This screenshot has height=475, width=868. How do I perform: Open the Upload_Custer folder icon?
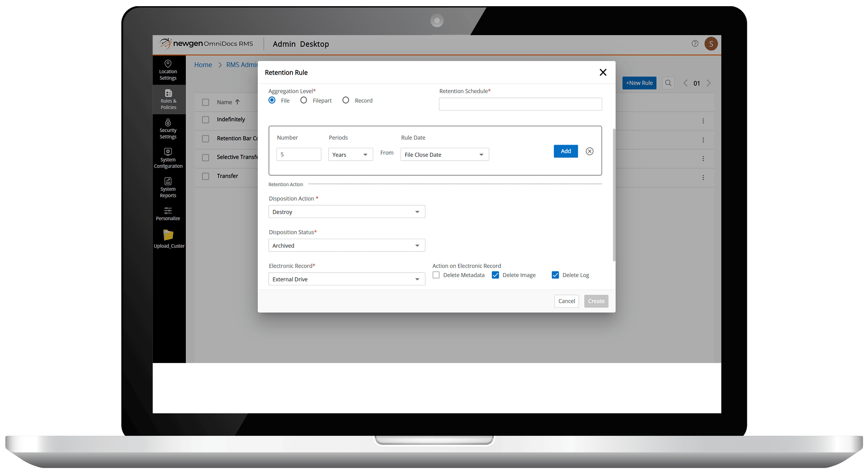tap(168, 235)
